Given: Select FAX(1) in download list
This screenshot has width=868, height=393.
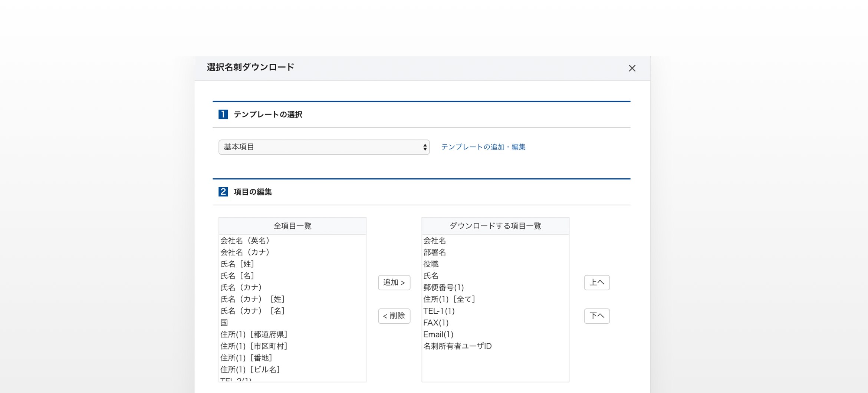Looking at the screenshot, I should tap(495, 323).
